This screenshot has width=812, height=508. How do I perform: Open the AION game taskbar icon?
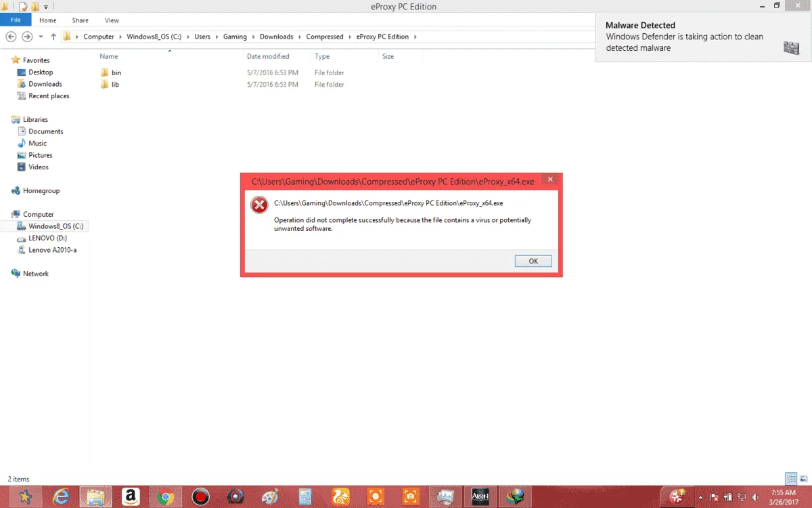480,497
